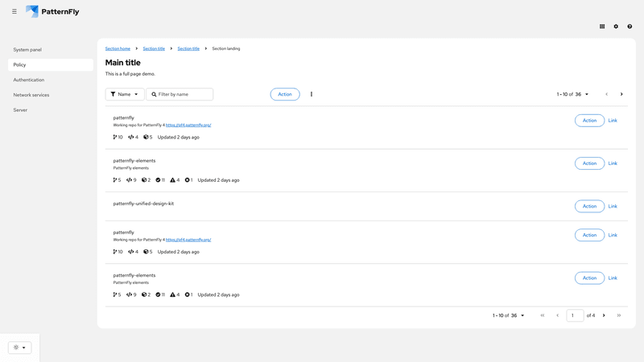Open the settings gear icon

[x=616, y=27]
